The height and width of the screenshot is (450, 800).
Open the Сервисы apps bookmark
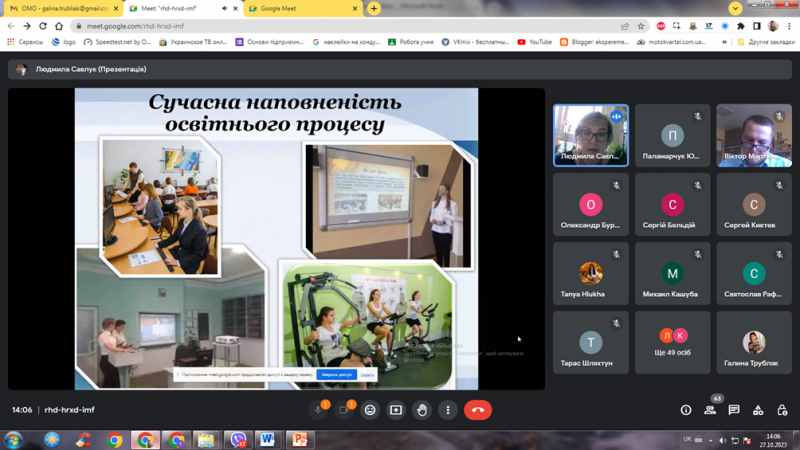click(x=25, y=42)
